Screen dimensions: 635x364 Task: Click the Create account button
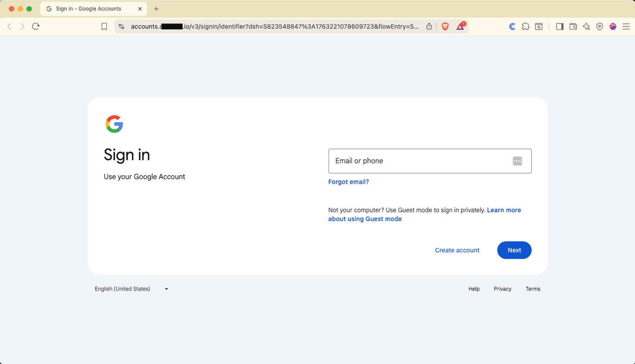tap(457, 250)
